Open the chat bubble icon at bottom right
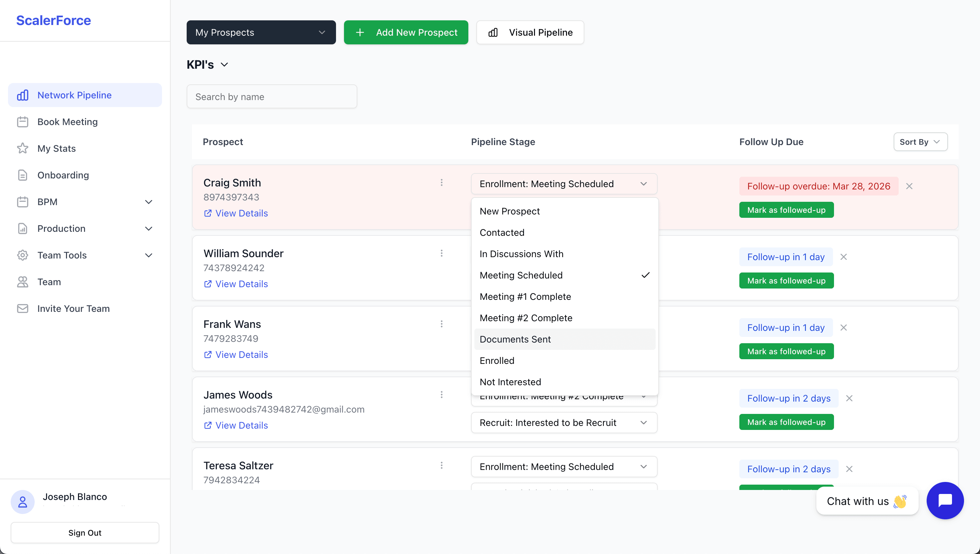The image size is (980, 554). point(945,501)
